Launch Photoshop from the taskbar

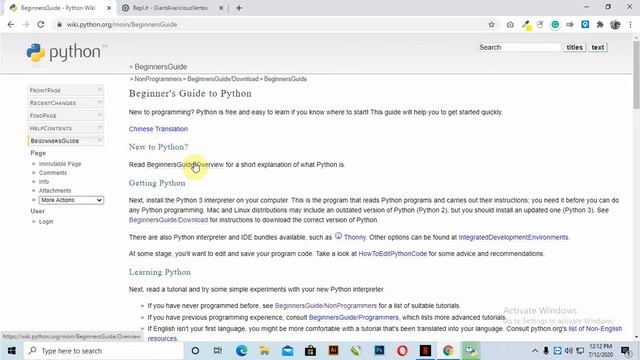[379, 351]
